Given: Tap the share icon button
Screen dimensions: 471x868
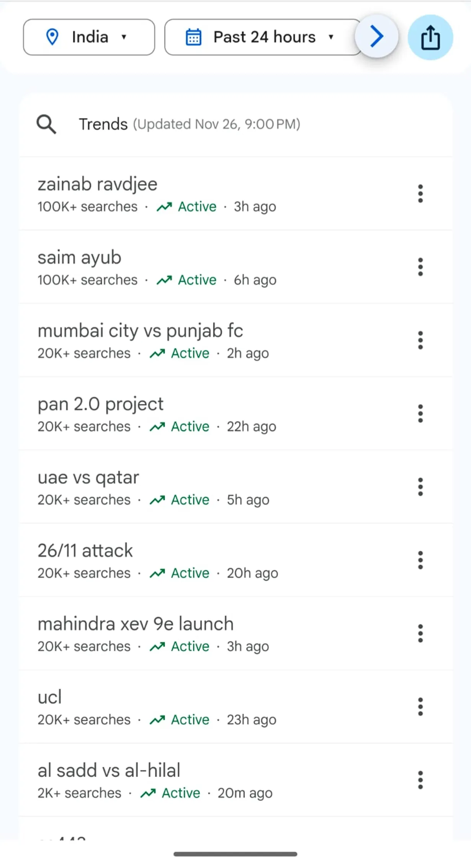Looking at the screenshot, I should point(430,37).
